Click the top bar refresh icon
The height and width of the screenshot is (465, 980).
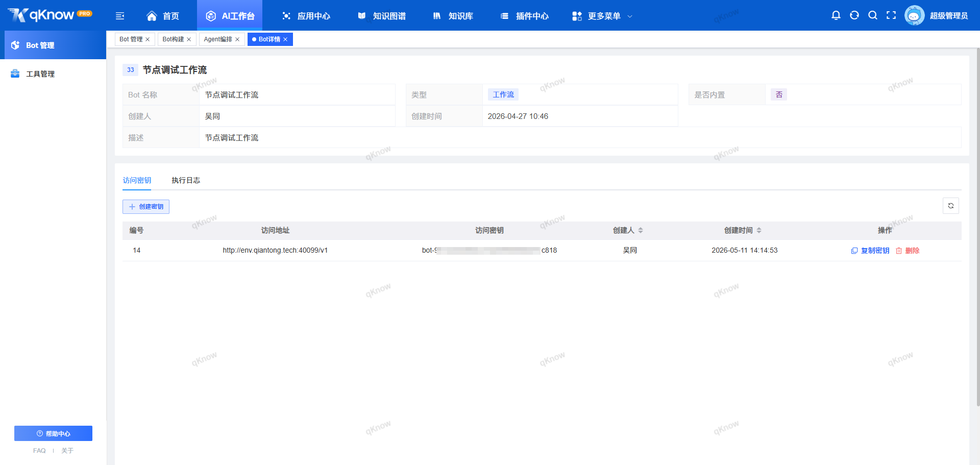click(854, 15)
